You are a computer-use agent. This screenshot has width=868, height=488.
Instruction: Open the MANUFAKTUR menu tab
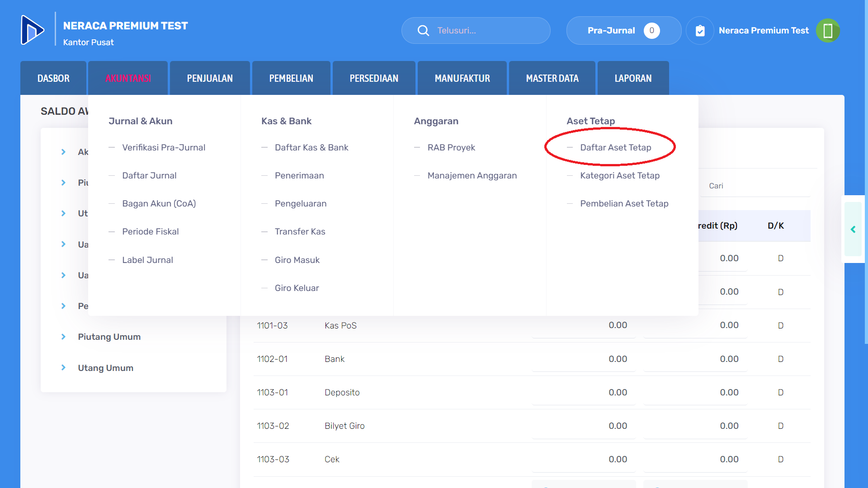point(462,78)
